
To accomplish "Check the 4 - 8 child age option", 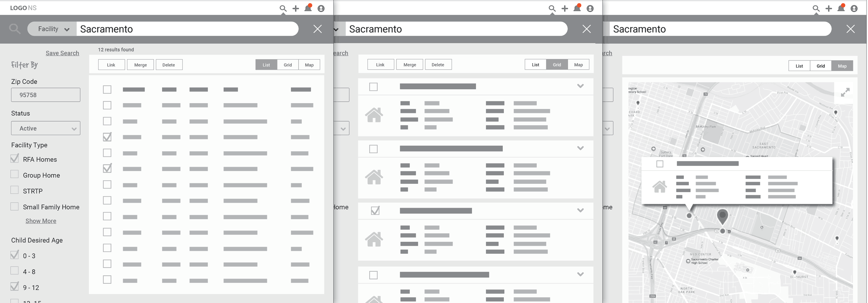I will [15, 271].
